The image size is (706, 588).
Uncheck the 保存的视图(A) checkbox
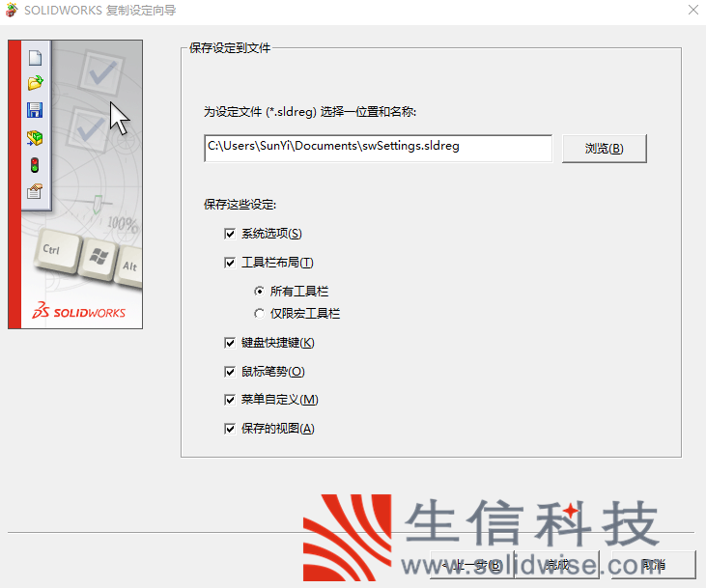[230, 429]
